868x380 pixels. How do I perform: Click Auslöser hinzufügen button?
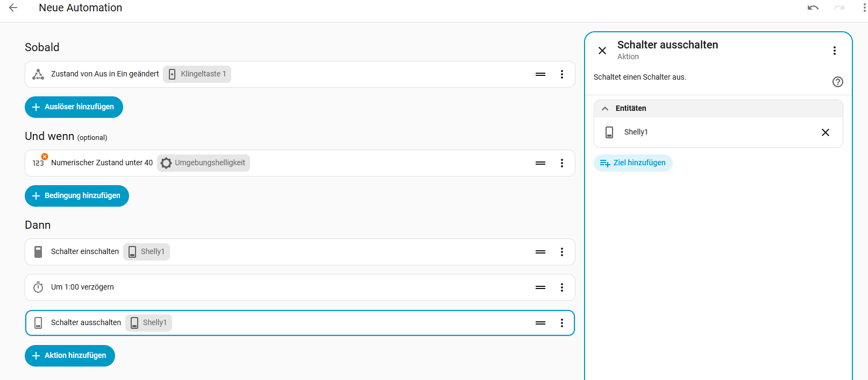pyautogui.click(x=74, y=107)
